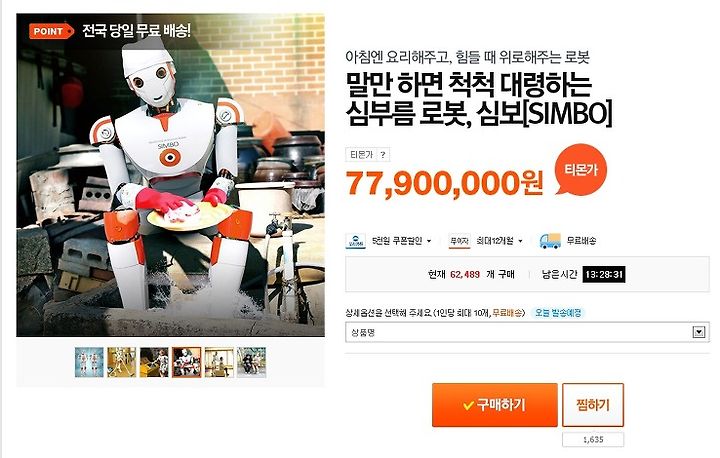
Task: Click the question mark next to 티몬가
Action: (382, 155)
